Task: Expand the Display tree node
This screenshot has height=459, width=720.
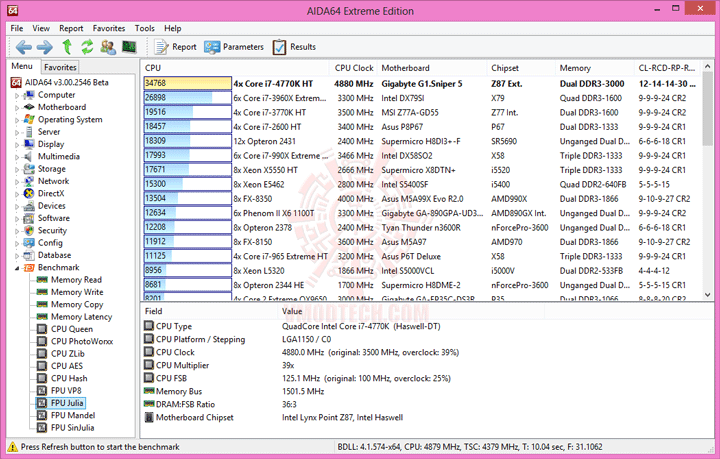Action: [17, 145]
